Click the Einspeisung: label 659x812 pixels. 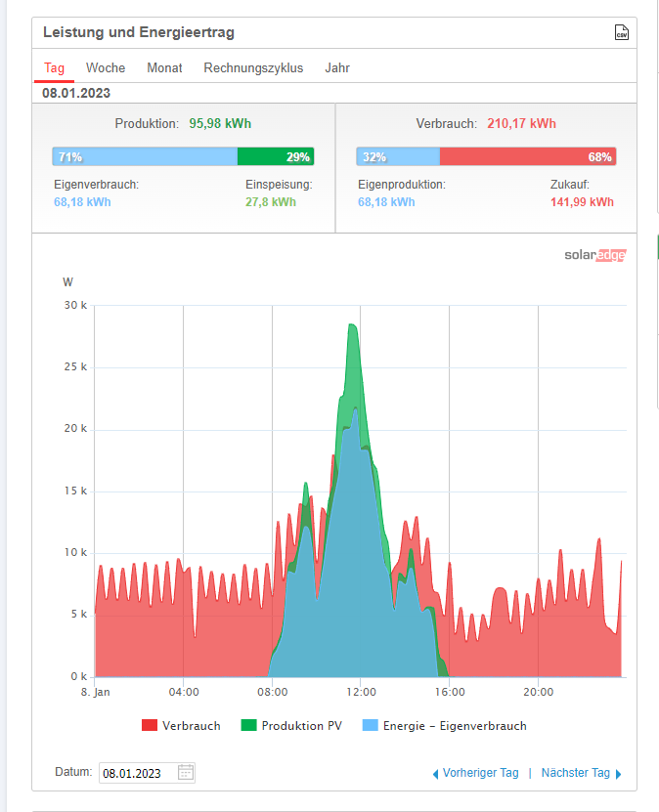(x=279, y=185)
